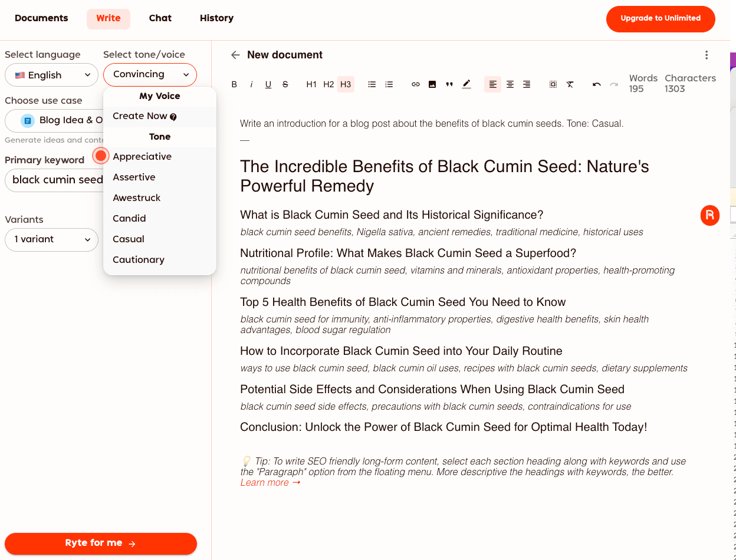The image size is (736, 560).
Task: Switch to the Chat tab
Action: click(160, 18)
